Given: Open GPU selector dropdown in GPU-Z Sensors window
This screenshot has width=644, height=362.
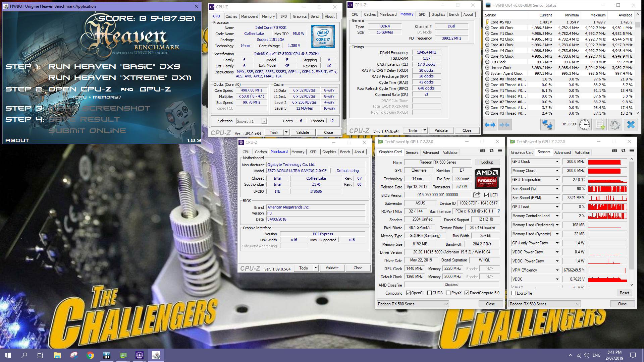Looking at the screenshot, I should pyautogui.click(x=545, y=304).
